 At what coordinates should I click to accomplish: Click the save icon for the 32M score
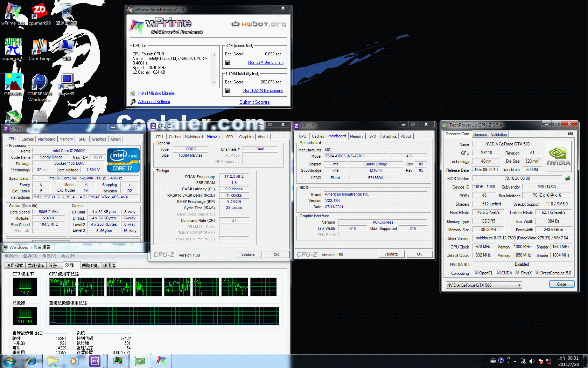pyautogui.click(x=227, y=62)
